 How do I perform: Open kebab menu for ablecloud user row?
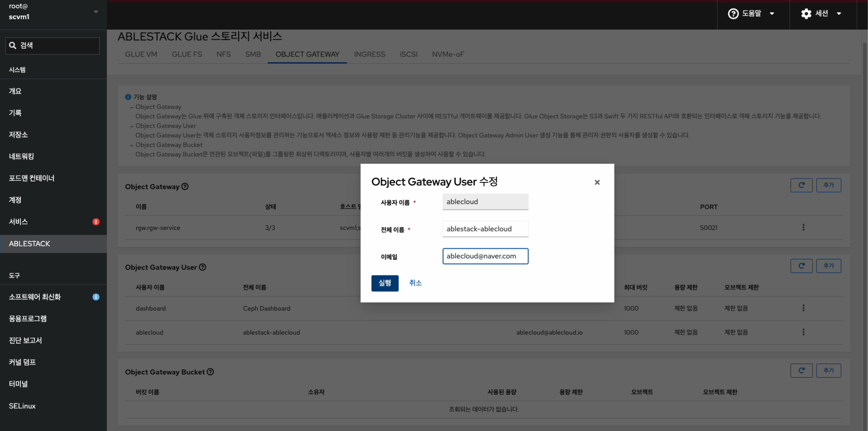click(x=803, y=332)
